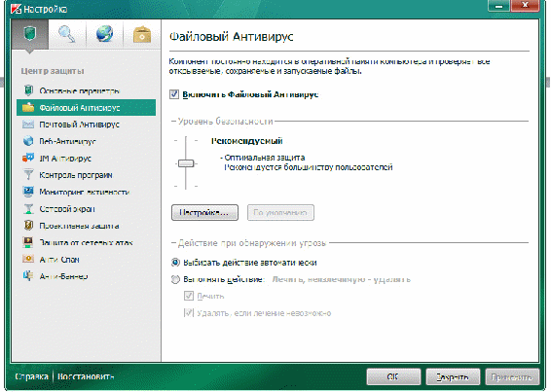This screenshot has width=551, height=392.
Task: Open the Protection Center shield tab
Action: [x=30, y=34]
